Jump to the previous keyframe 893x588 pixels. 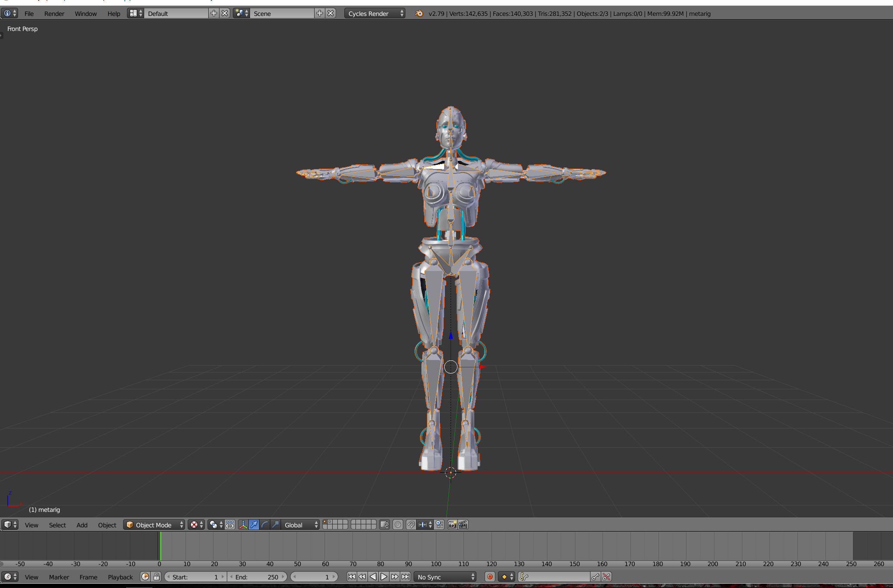[x=362, y=577]
